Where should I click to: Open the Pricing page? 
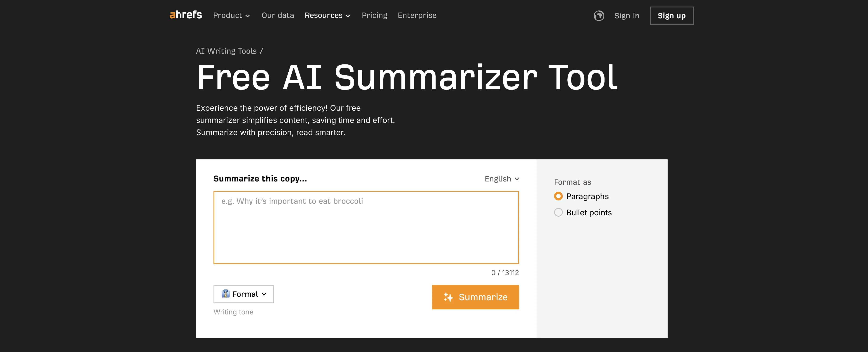[374, 16]
